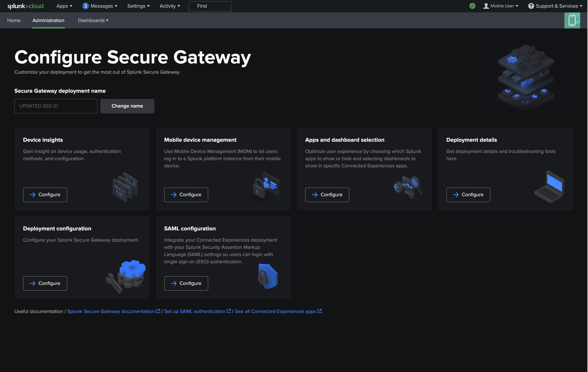Click the Mobile device management heading
The height and width of the screenshot is (372, 588).
point(200,140)
